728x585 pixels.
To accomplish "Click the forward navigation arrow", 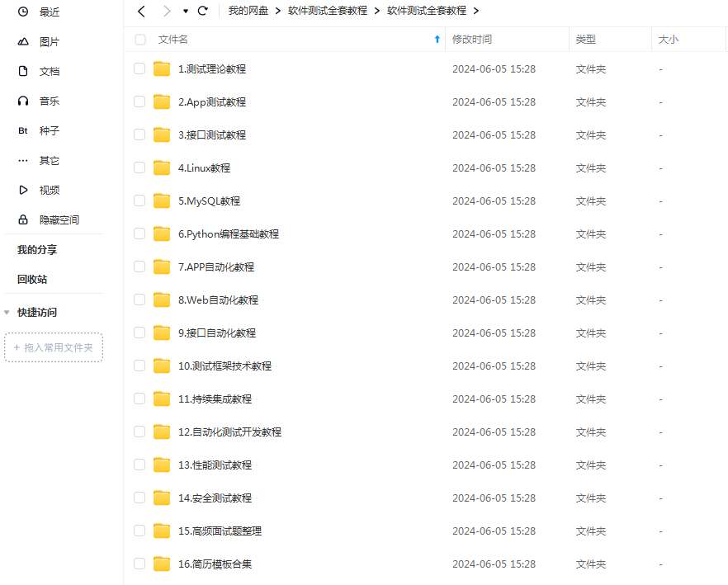I will (167, 12).
